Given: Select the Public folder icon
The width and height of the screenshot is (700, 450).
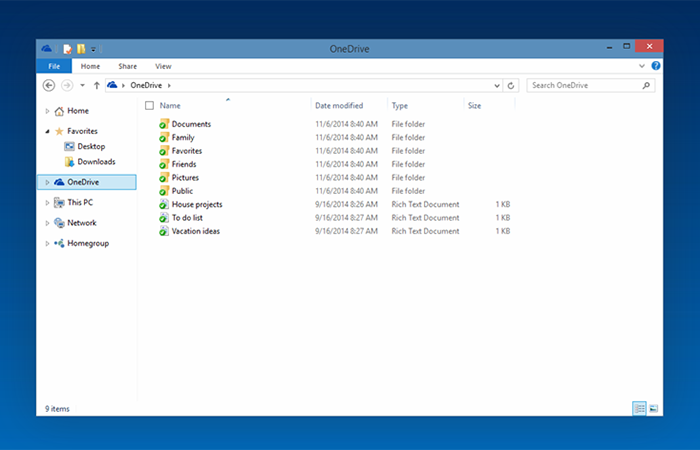Looking at the screenshot, I should click(164, 191).
